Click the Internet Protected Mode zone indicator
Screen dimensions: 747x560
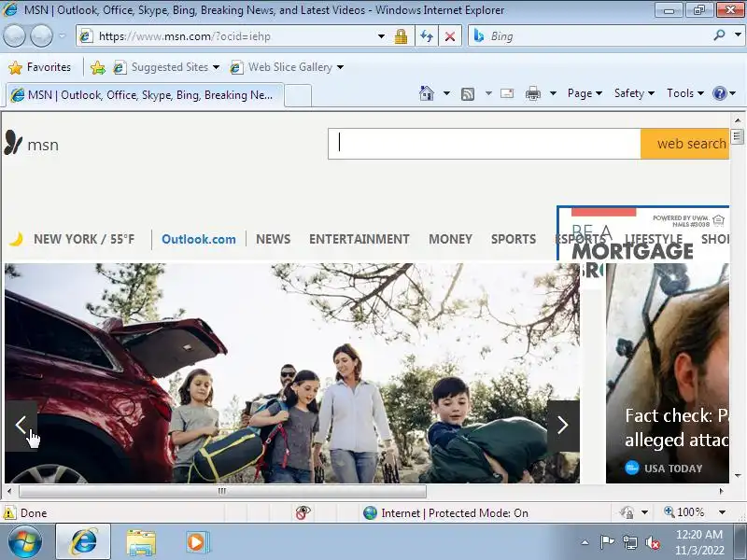pos(445,512)
